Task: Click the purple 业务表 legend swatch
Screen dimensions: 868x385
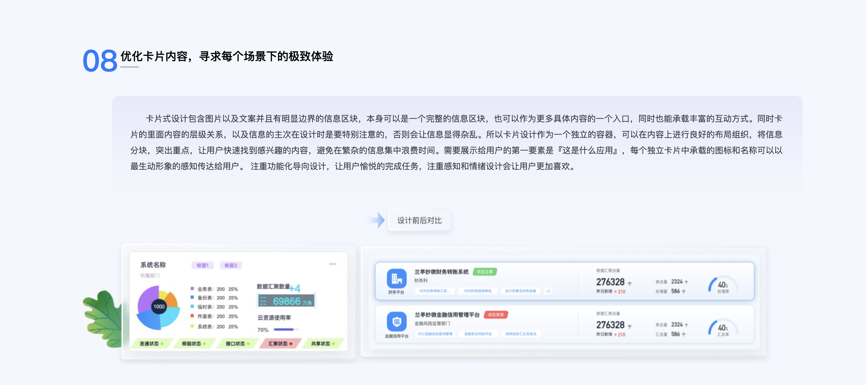Action: pos(192,289)
